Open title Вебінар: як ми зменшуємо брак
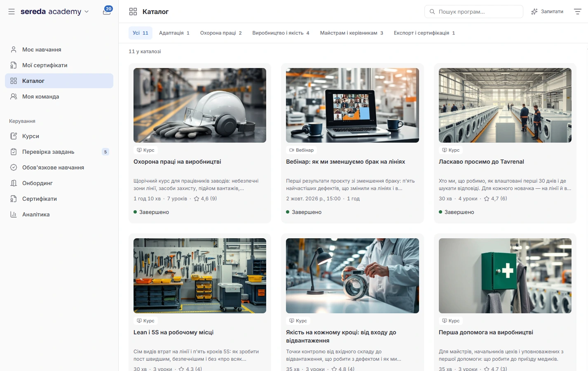The image size is (588, 371). pyautogui.click(x=345, y=162)
